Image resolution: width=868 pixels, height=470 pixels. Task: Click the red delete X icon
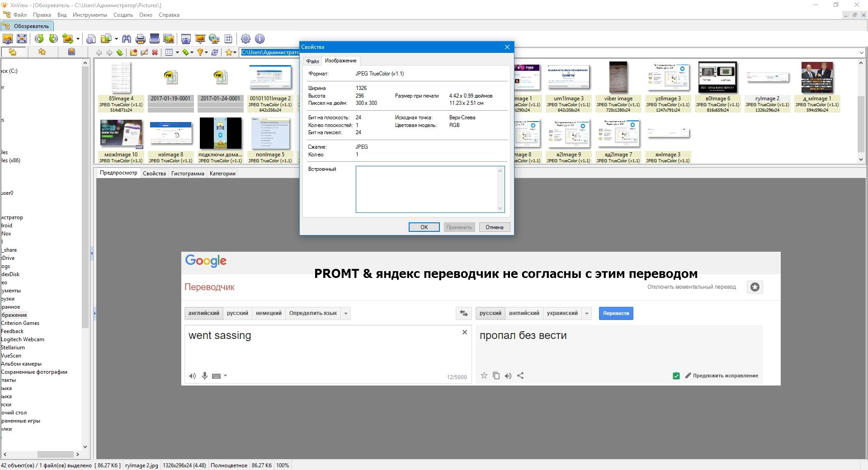coord(155,52)
